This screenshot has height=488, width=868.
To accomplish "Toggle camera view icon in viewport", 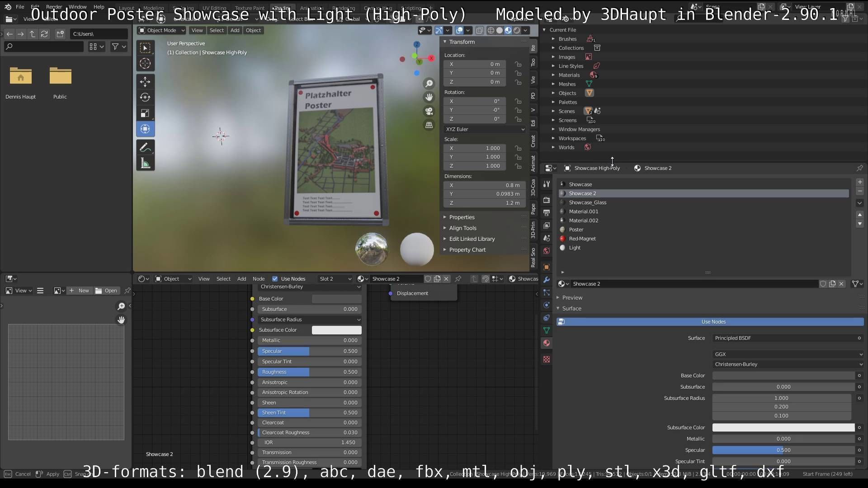I will point(429,111).
